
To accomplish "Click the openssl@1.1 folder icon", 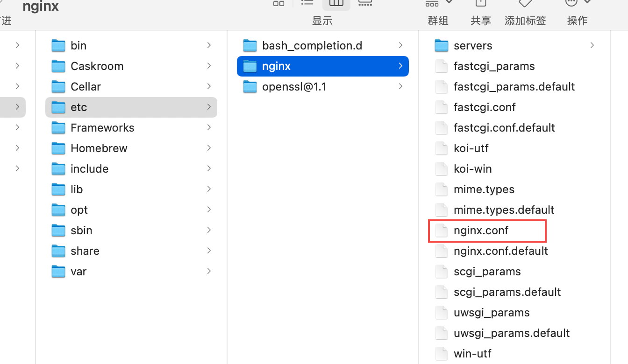I will [x=250, y=86].
